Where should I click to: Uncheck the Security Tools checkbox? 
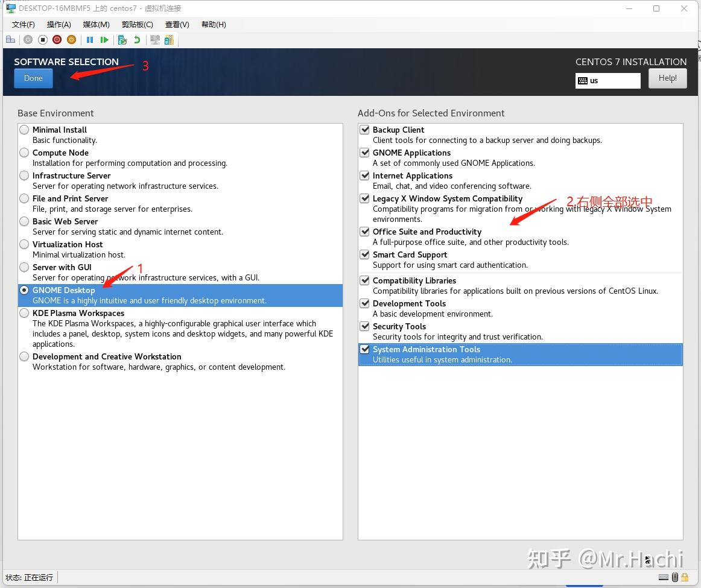365,326
